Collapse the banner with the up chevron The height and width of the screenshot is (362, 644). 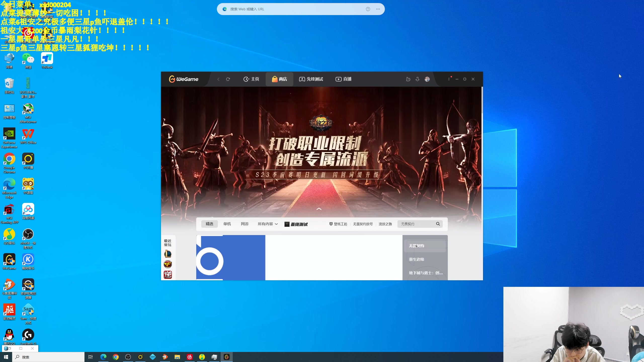point(319,209)
